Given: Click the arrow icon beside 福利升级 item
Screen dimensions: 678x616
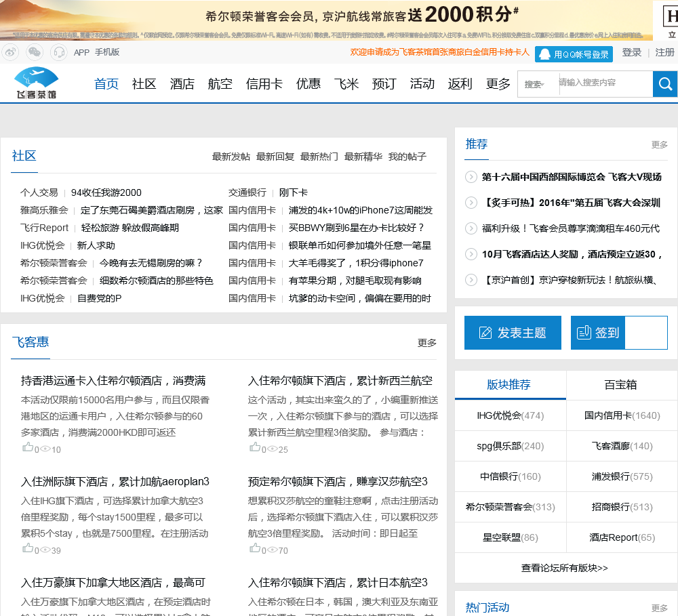Looking at the screenshot, I should (x=471, y=228).
